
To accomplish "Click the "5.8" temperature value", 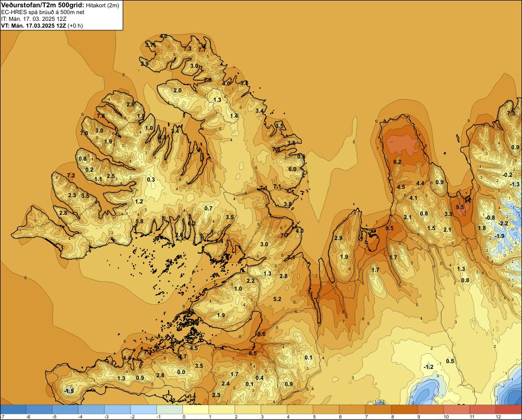I will point(139,221).
